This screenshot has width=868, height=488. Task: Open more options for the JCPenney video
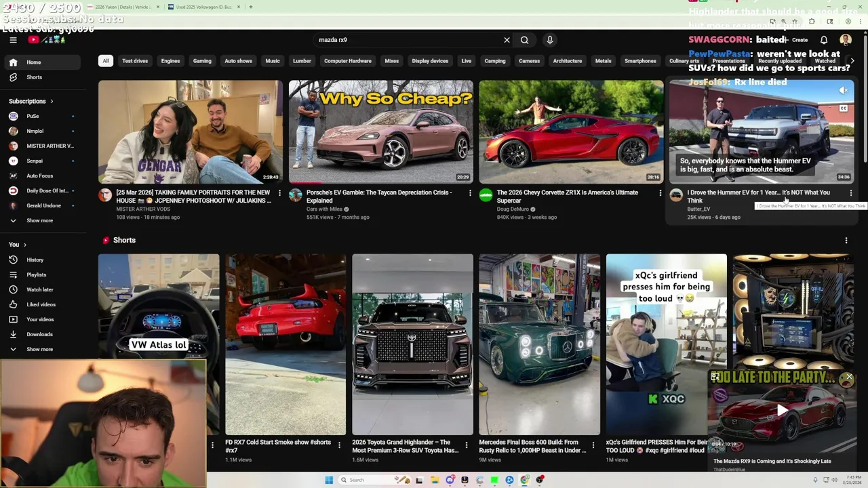(279, 193)
